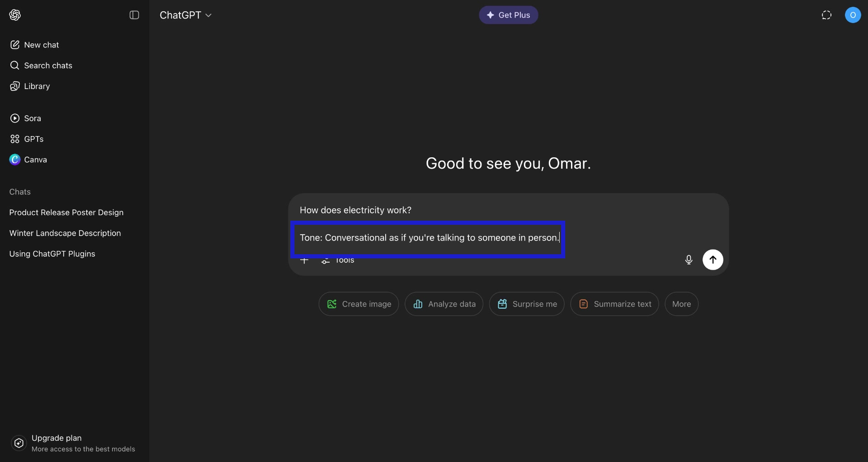Open your account profile menu

tap(854, 15)
